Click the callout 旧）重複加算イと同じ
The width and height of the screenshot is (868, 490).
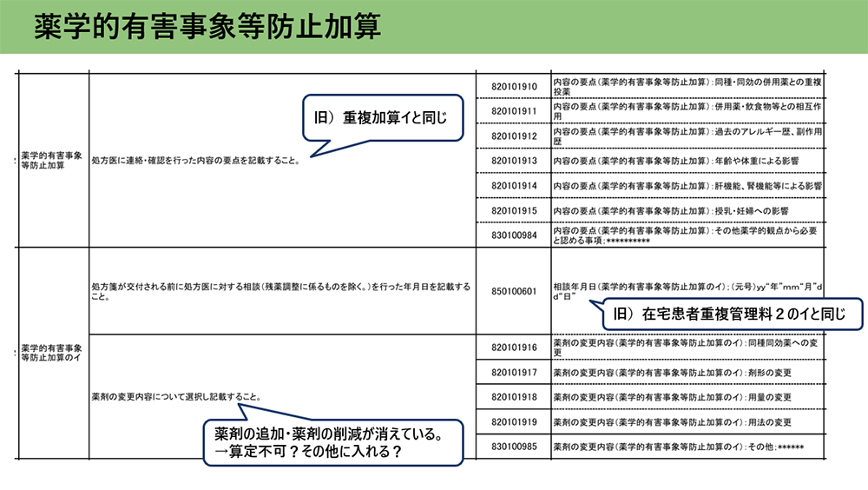(383, 117)
